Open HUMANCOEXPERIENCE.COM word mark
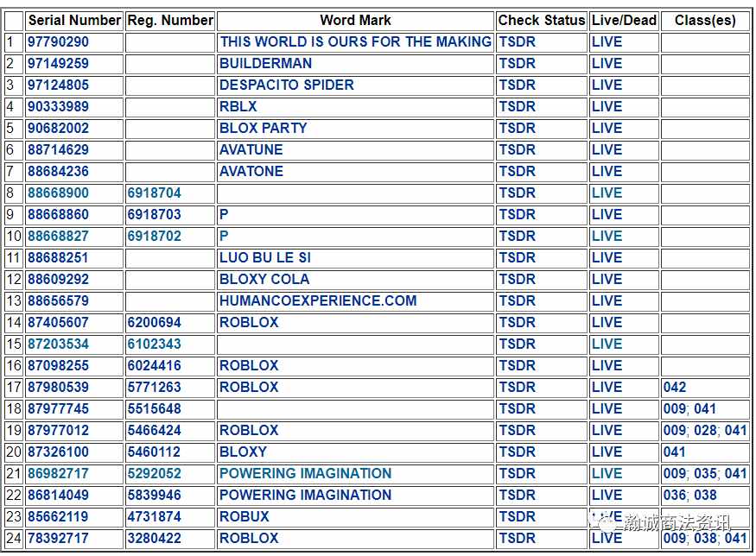This screenshot has width=756, height=556. click(318, 300)
